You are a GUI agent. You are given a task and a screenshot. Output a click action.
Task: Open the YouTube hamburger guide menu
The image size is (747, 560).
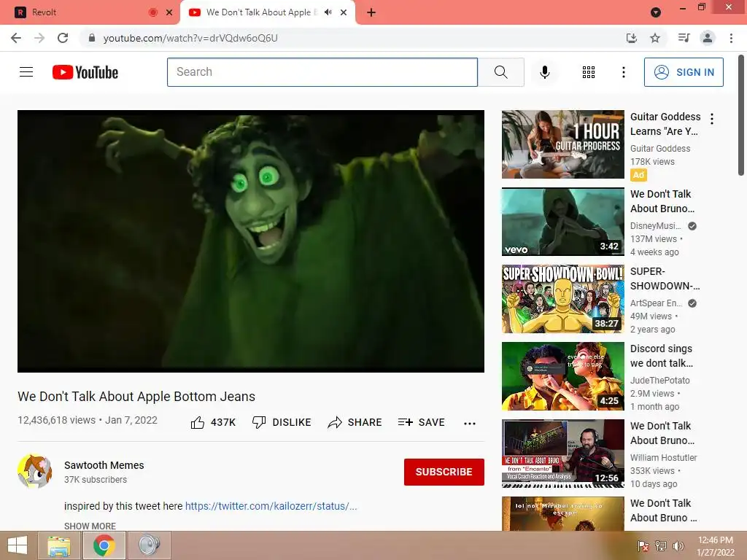pyautogui.click(x=26, y=72)
